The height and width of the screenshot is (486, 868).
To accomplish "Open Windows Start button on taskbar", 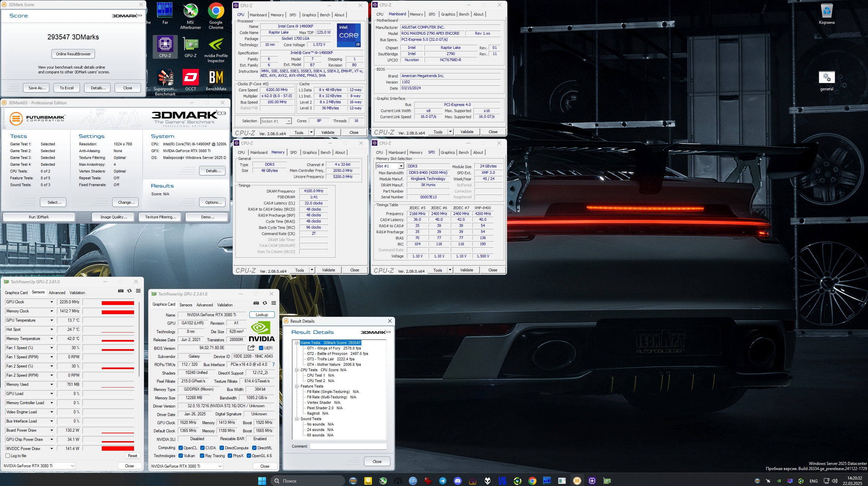I will pyautogui.click(x=262, y=481).
